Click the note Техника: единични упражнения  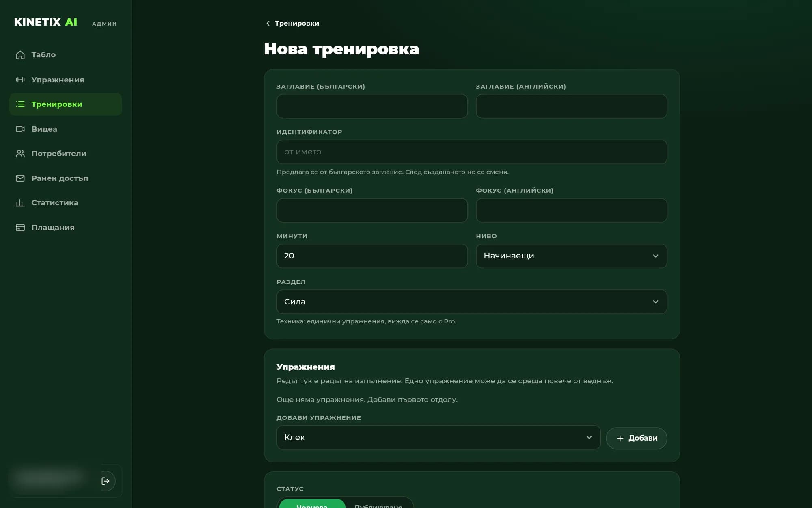click(x=366, y=321)
